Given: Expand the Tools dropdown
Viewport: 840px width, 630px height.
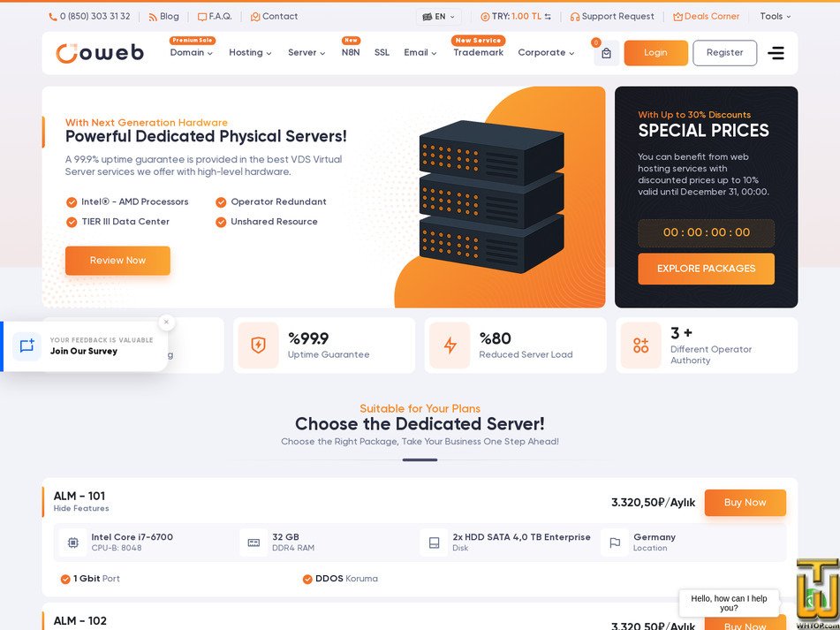Looking at the screenshot, I should point(776,17).
